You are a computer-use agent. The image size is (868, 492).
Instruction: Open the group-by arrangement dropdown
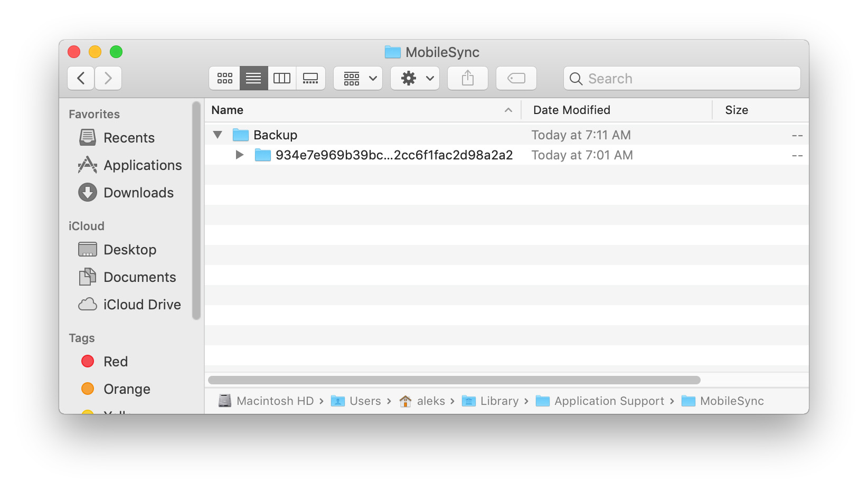click(358, 78)
